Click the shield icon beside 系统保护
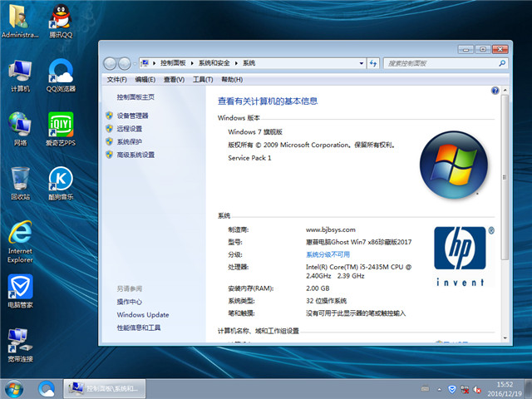 click(x=109, y=141)
